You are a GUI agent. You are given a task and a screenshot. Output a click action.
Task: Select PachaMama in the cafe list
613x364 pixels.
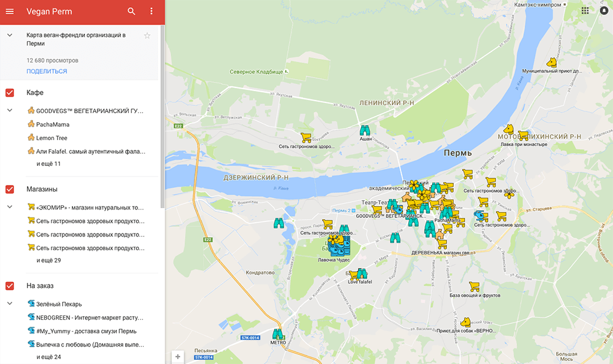click(x=53, y=125)
